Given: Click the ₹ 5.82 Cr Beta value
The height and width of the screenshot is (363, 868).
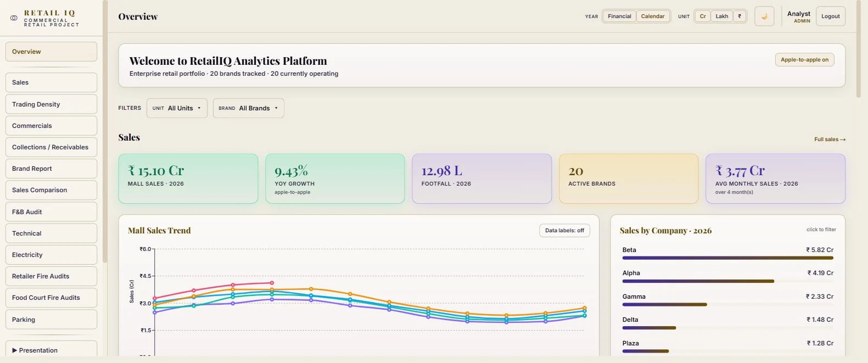Looking at the screenshot, I should [x=820, y=250].
